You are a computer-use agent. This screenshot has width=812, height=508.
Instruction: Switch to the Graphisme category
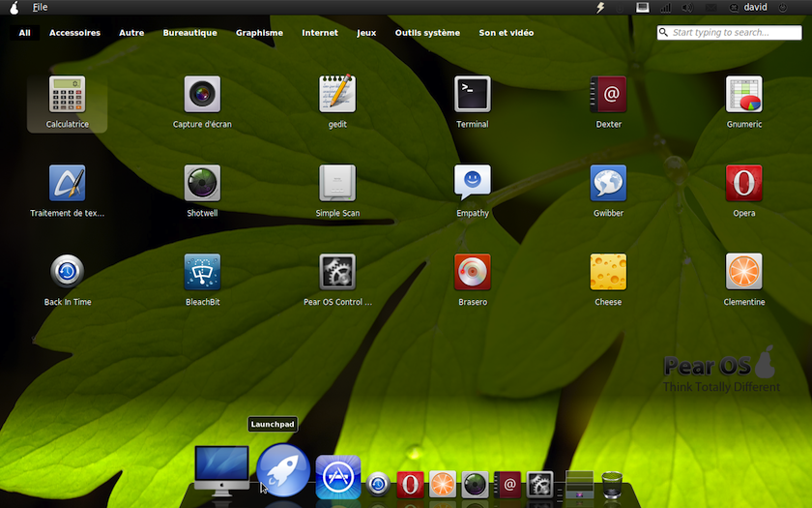pyautogui.click(x=259, y=33)
